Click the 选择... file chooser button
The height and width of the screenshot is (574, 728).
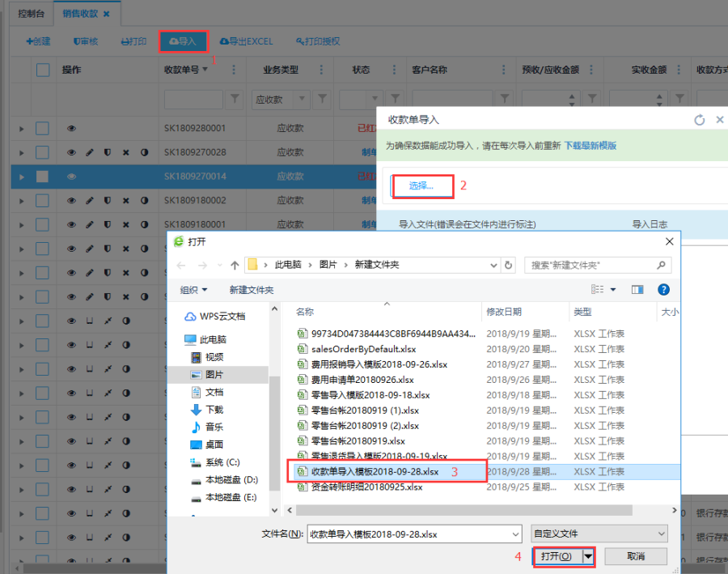tap(421, 185)
